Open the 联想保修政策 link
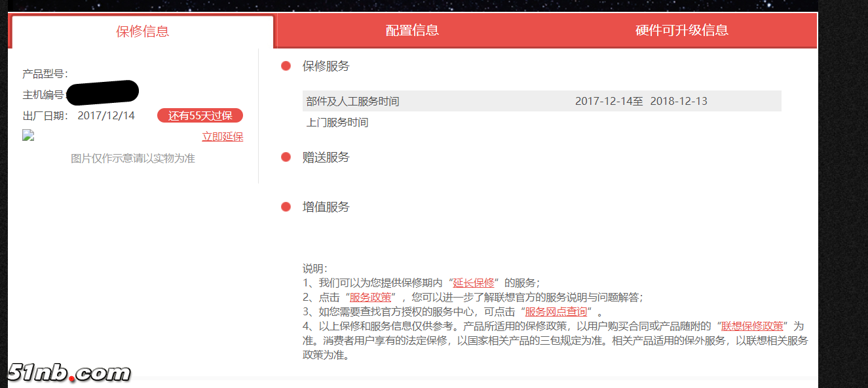Screen dimensions: 868x388 [752, 326]
